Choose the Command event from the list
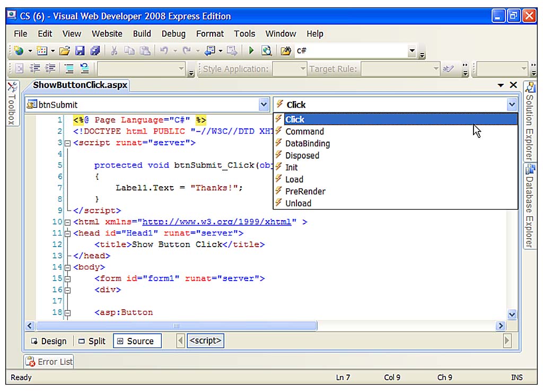The image size is (543, 392). pyautogui.click(x=396, y=132)
